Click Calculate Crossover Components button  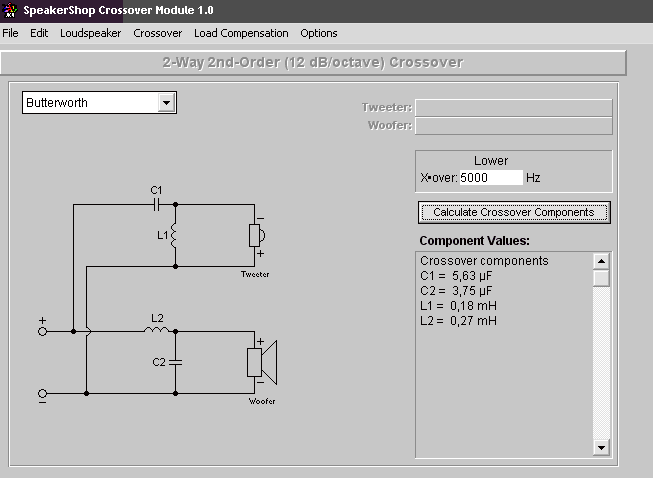(514, 212)
